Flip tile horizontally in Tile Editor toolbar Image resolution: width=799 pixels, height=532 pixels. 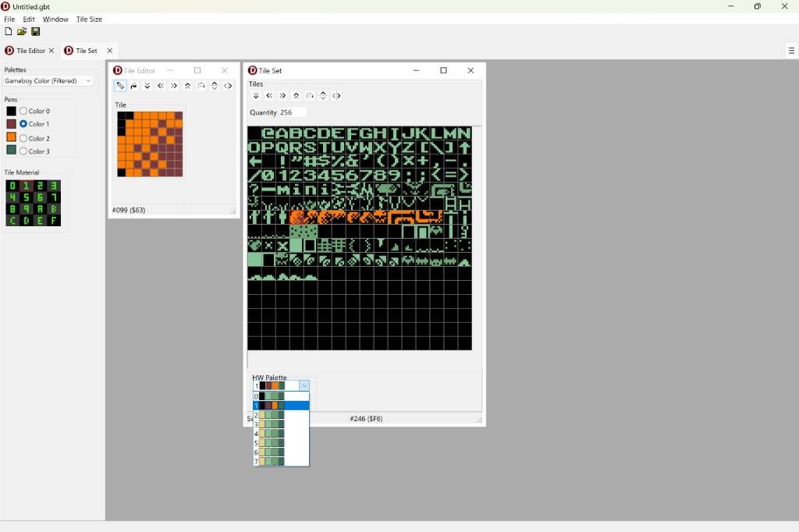(x=228, y=86)
